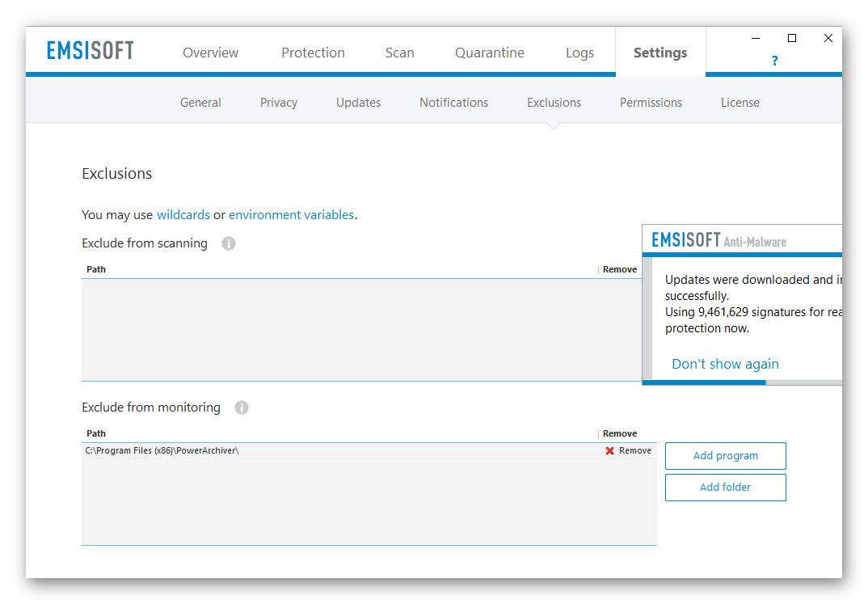
Task: Open Privacy settings subtab
Action: point(279,103)
